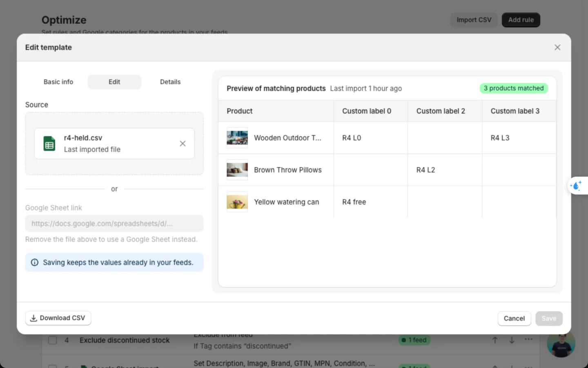Viewport: 588px width, 368px height.
Task: Open the Wooden Outdoor product thumbnail
Action: coord(237,138)
